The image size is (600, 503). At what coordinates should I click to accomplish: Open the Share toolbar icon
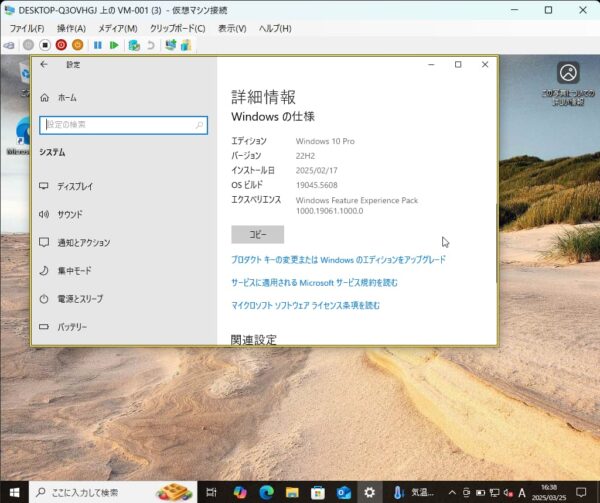point(186,45)
